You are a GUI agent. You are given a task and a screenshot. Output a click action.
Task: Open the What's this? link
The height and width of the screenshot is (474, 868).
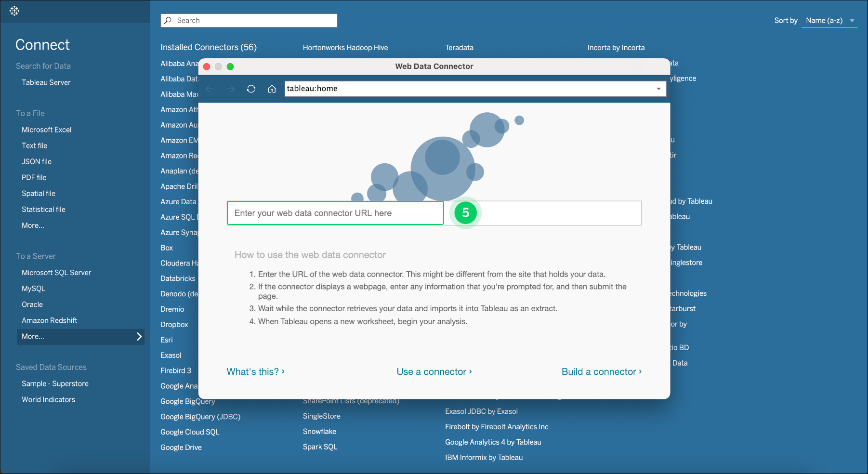click(x=256, y=371)
